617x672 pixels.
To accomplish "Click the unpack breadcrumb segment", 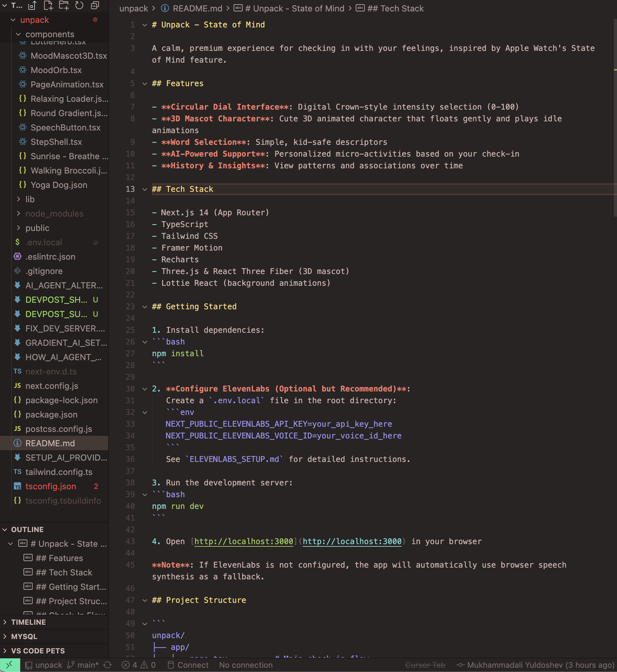I will coord(134,8).
